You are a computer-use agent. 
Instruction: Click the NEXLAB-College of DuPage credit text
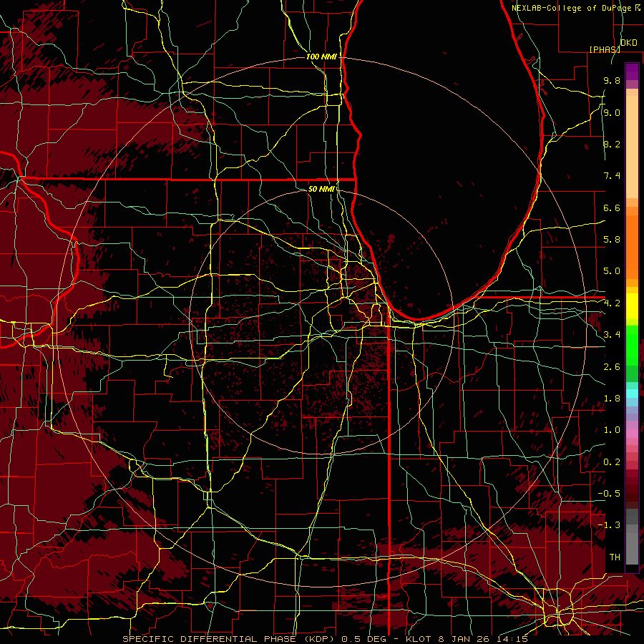[572, 8]
